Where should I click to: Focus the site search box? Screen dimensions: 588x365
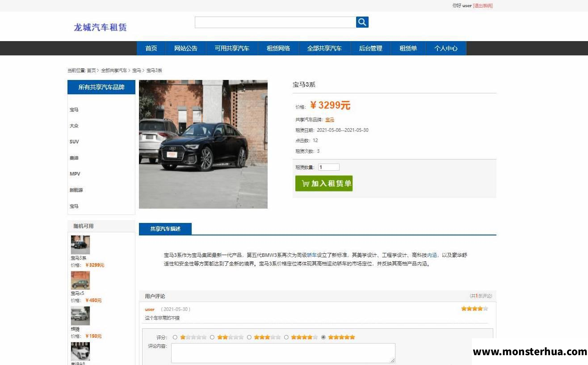(275, 22)
